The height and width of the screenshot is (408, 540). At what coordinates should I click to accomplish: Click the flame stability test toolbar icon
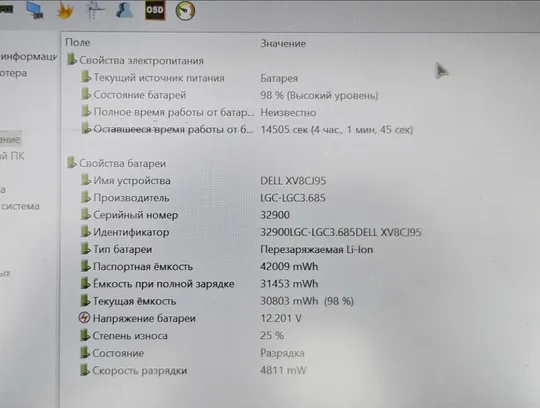64,11
